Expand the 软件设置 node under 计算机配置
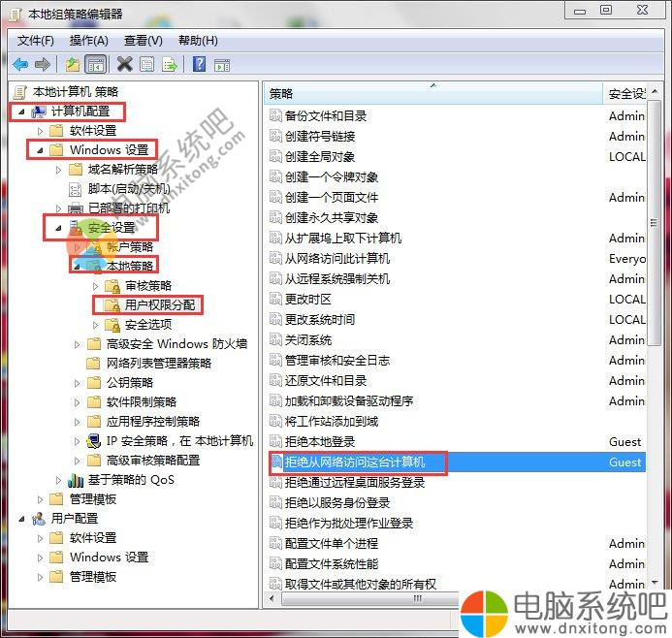Viewport: 672px width, 638px height. pos(40,131)
